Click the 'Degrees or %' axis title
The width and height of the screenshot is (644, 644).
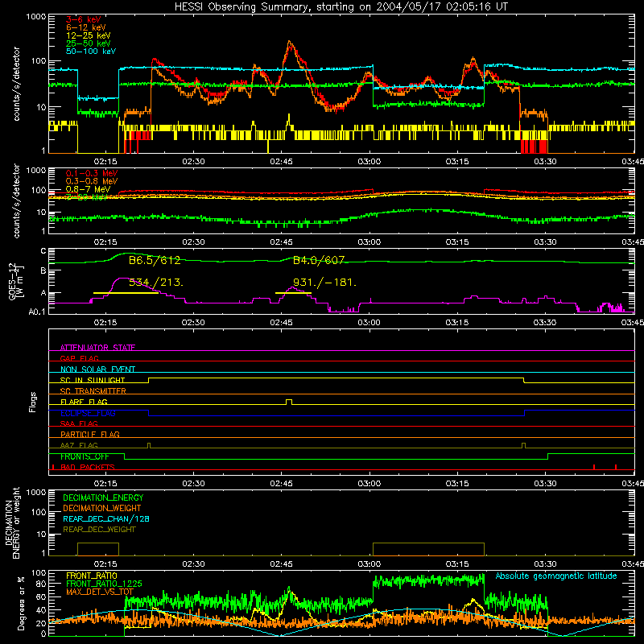[21, 603]
